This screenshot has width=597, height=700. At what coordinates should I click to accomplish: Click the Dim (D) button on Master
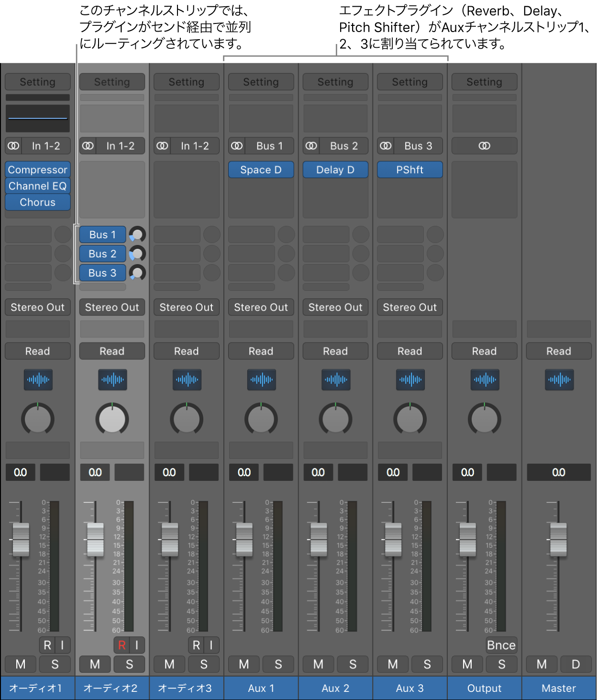(575, 664)
